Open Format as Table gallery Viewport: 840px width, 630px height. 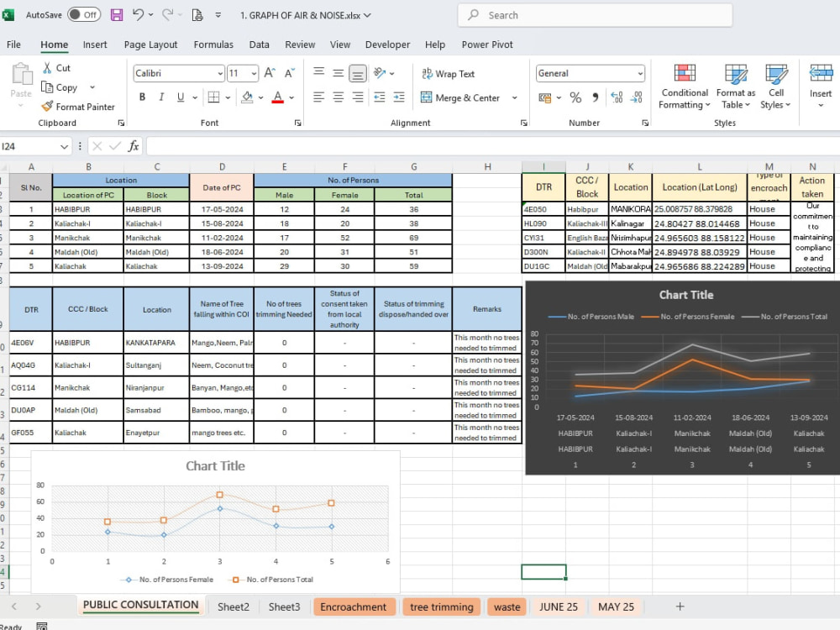coord(736,87)
